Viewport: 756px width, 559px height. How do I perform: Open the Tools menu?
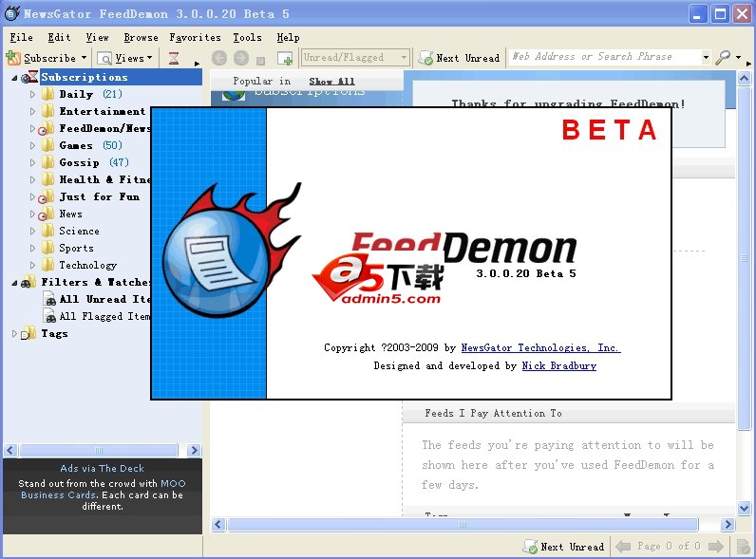247,37
